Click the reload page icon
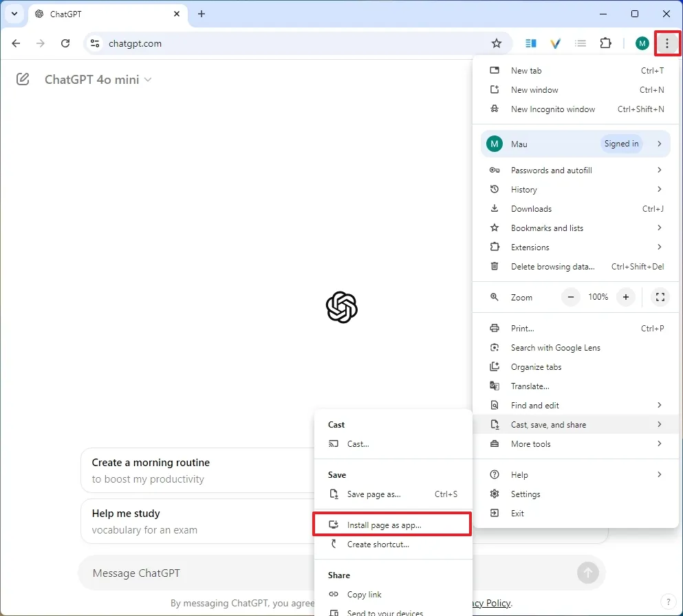The image size is (683, 616). [65, 43]
